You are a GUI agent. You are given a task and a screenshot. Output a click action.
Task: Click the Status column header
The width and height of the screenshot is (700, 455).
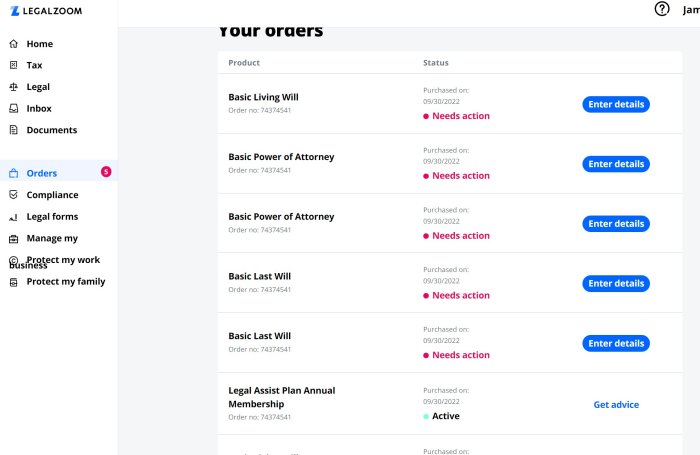[436, 63]
